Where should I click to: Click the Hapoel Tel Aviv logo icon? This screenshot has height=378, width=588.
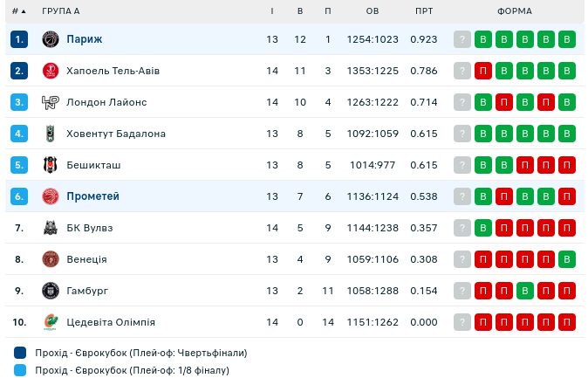[x=50, y=71]
